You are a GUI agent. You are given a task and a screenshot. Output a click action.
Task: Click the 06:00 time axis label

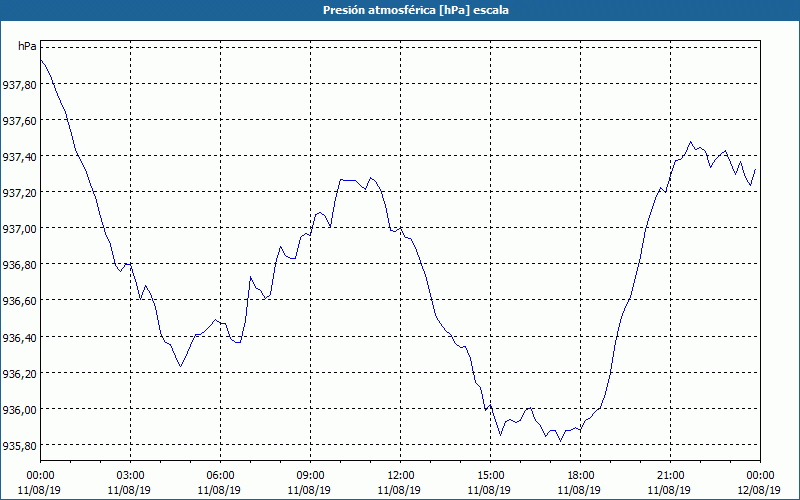(x=220, y=476)
